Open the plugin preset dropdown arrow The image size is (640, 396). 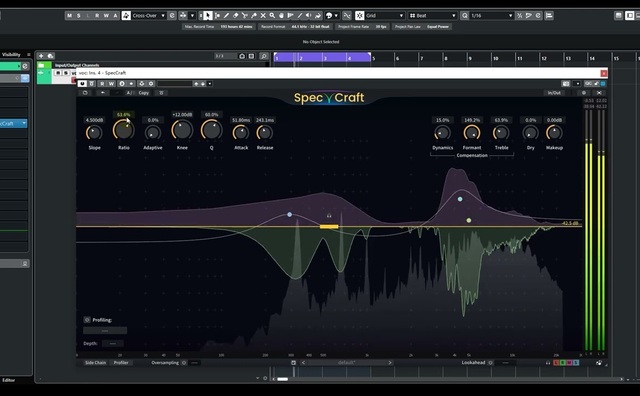210,84
